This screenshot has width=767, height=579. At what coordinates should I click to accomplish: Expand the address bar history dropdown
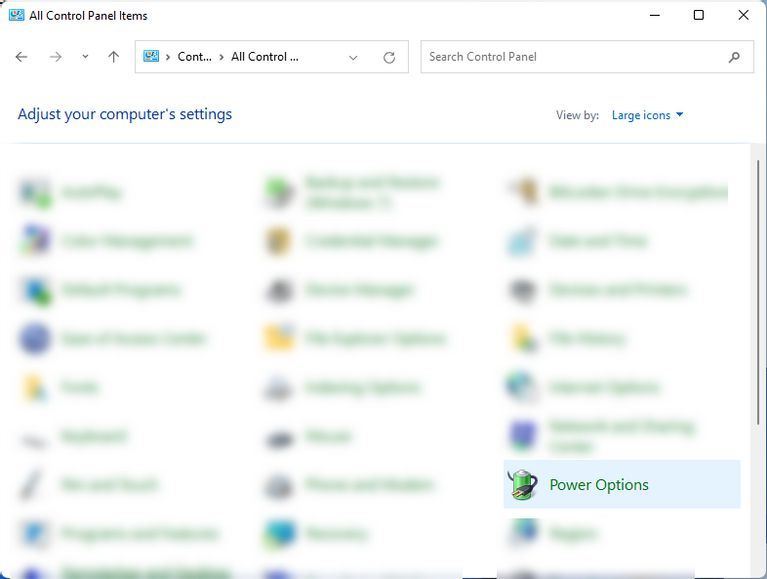point(353,57)
